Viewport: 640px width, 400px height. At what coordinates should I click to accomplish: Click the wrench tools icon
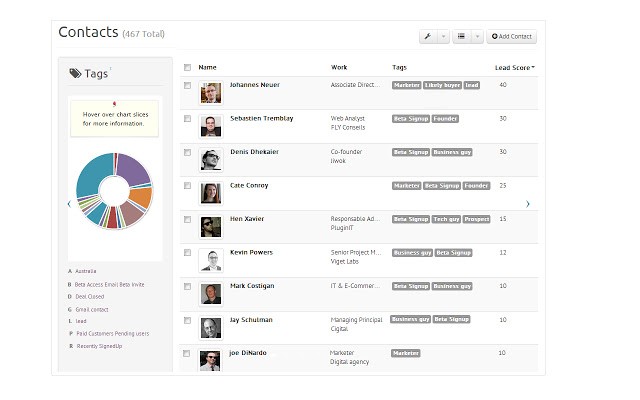click(428, 36)
